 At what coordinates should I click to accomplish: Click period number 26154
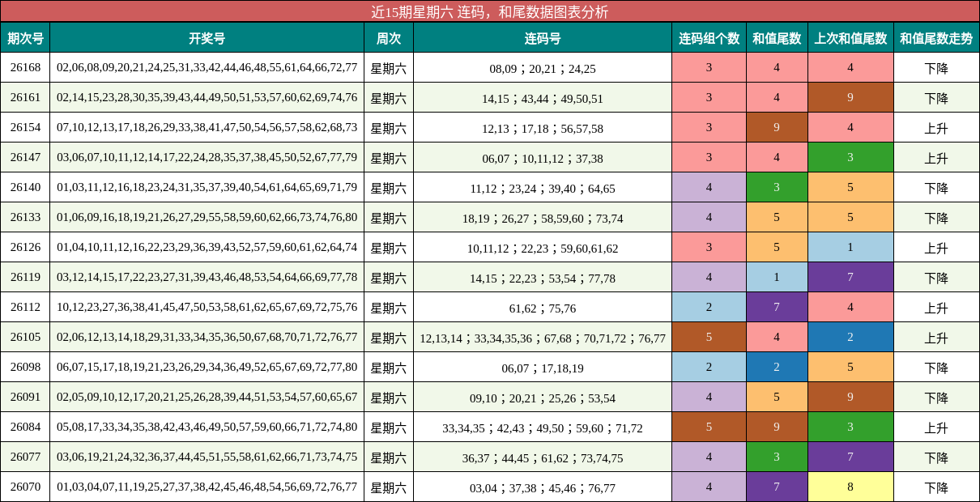[x=25, y=127]
